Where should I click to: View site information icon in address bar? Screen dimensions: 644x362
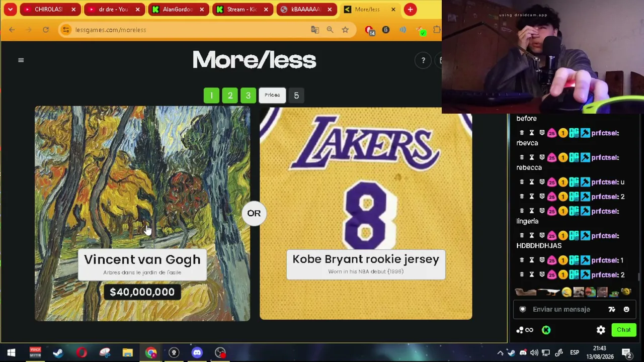66,30
